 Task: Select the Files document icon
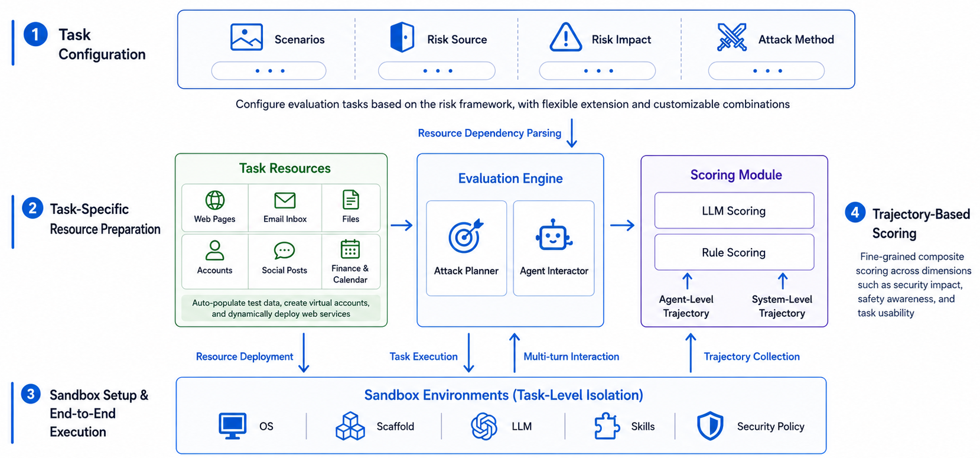[351, 200]
